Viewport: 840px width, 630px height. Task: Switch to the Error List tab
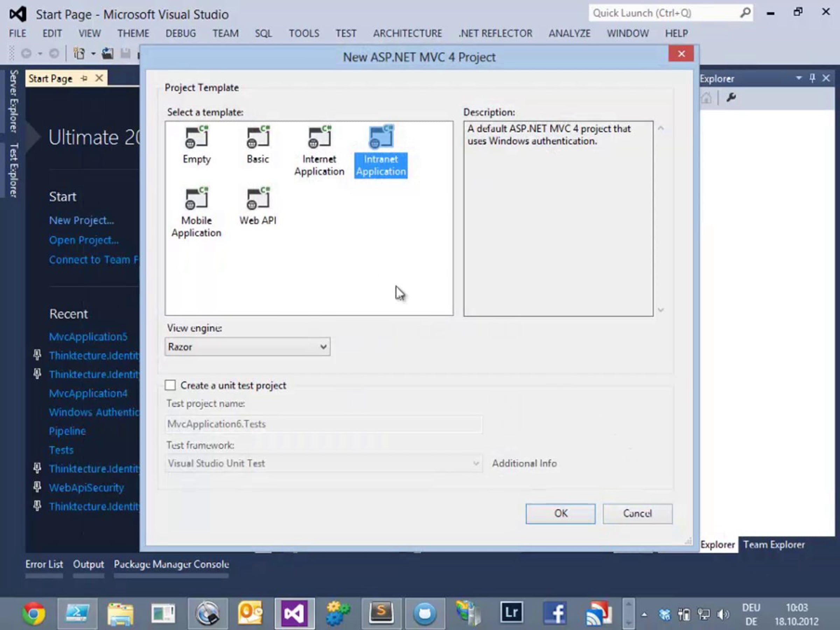[44, 564]
